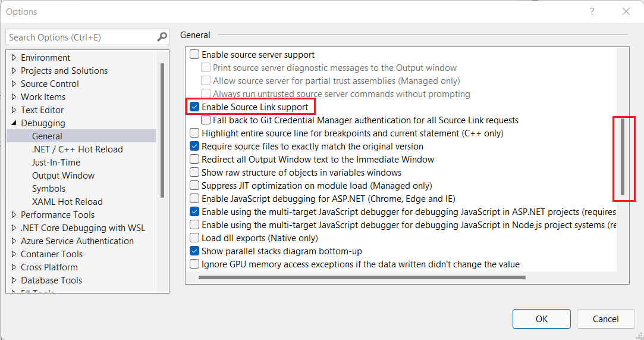Viewport: 644px width, 340px height.
Task: Open the Just-In-Time page
Action: tap(56, 163)
